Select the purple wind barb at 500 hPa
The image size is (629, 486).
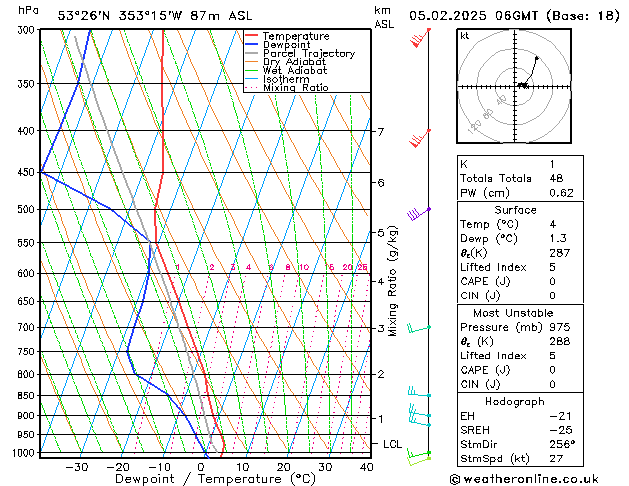(418, 213)
